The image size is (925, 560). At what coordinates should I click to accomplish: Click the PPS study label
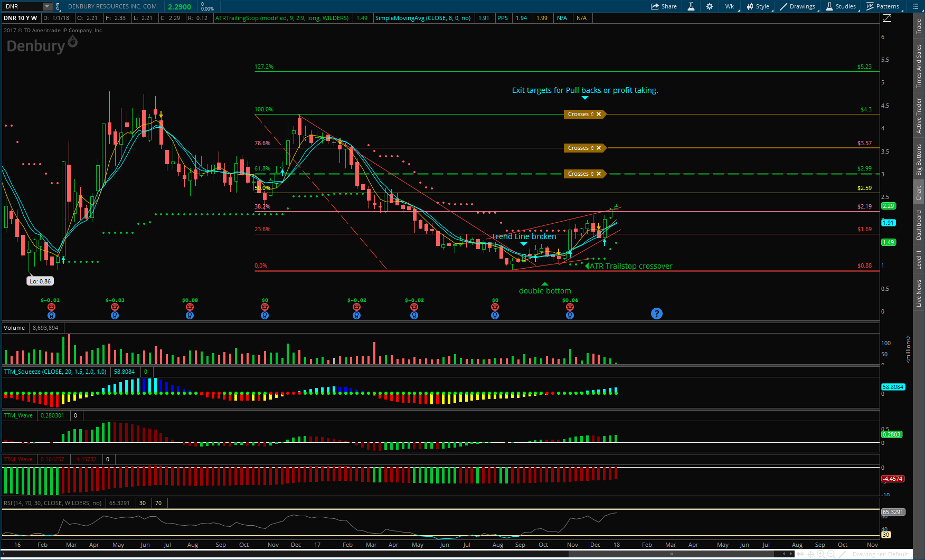point(503,18)
